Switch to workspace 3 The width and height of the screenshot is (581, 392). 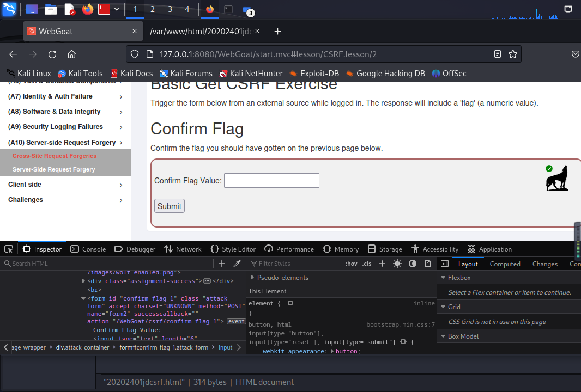[x=170, y=9]
